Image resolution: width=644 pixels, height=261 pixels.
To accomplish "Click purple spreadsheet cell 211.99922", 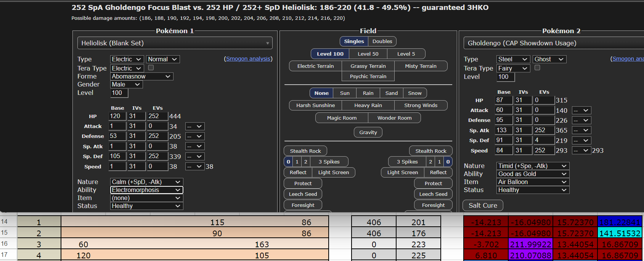I will 531,244.
